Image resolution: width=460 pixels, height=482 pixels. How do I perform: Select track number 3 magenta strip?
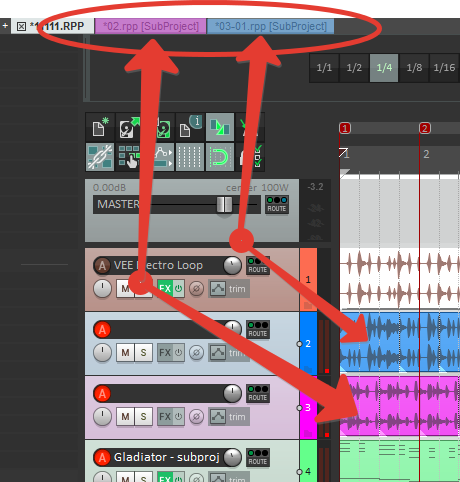[308, 407]
